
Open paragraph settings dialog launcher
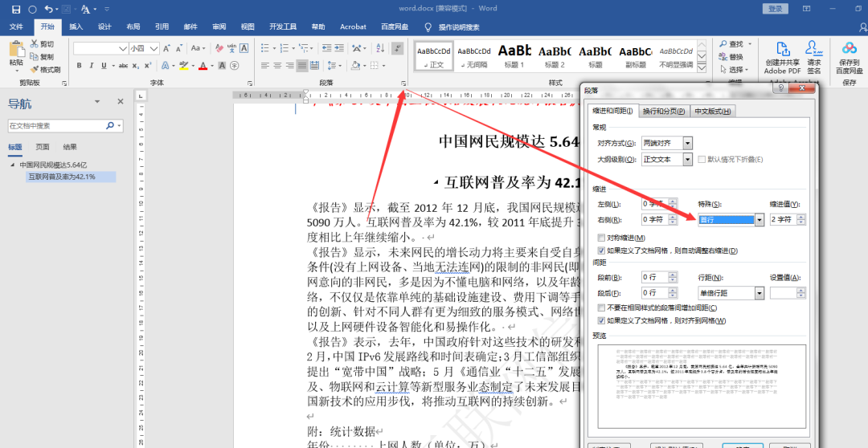click(403, 83)
